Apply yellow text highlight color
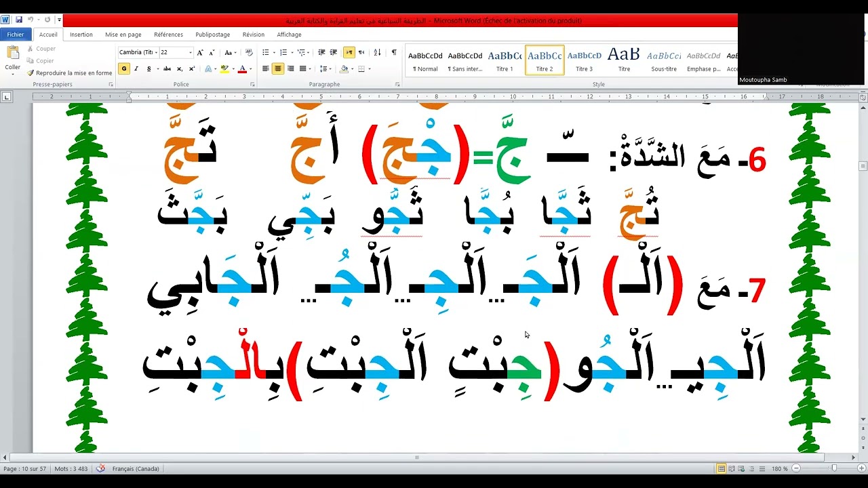The width and height of the screenshot is (868, 488). [x=224, y=68]
